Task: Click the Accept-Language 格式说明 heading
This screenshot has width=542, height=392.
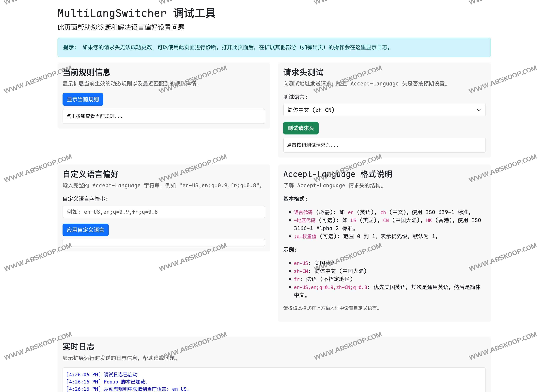Action: pyautogui.click(x=338, y=174)
